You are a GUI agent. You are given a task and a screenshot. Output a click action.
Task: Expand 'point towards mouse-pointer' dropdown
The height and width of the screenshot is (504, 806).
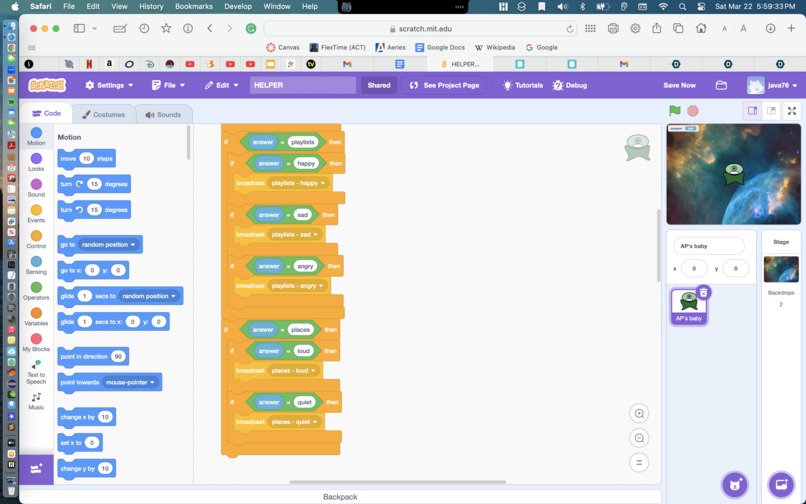[x=130, y=382]
